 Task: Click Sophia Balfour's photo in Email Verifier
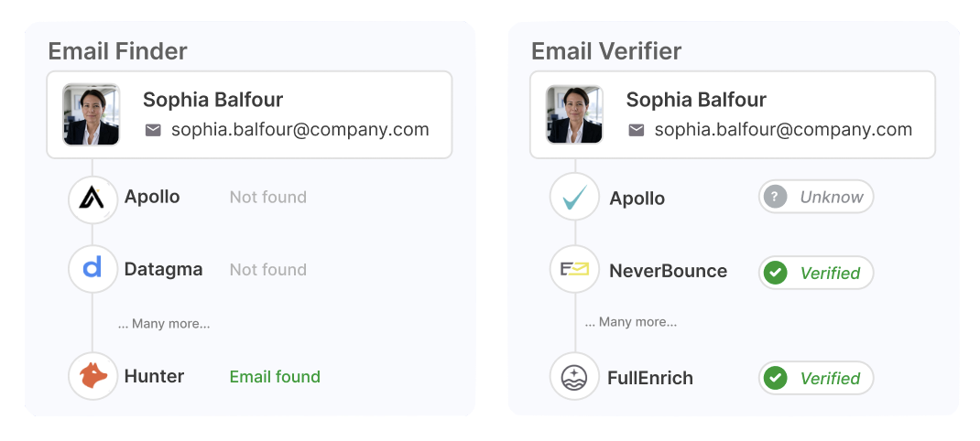[x=574, y=114]
